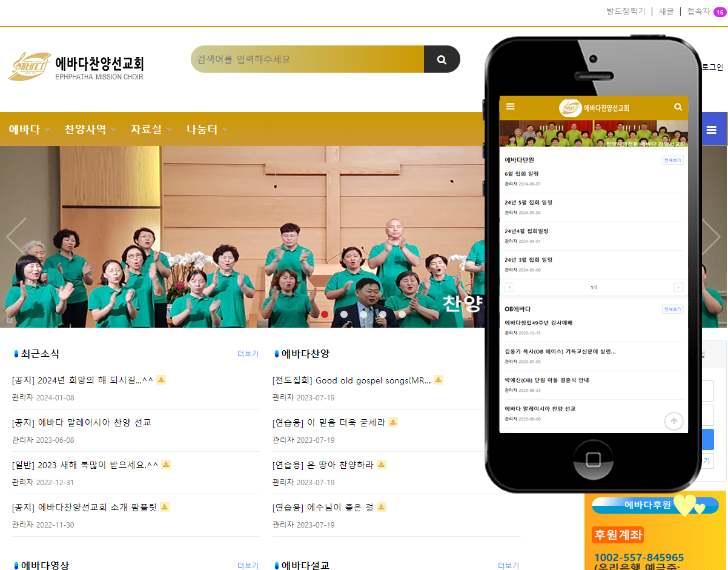Click download icon beside 에수님이 좋은 걸

click(382, 507)
